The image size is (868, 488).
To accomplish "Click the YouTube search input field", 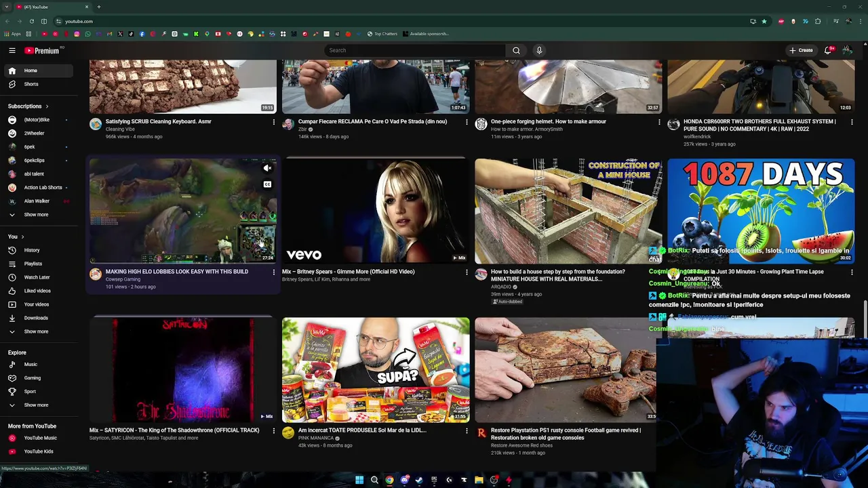I will (415, 50).
